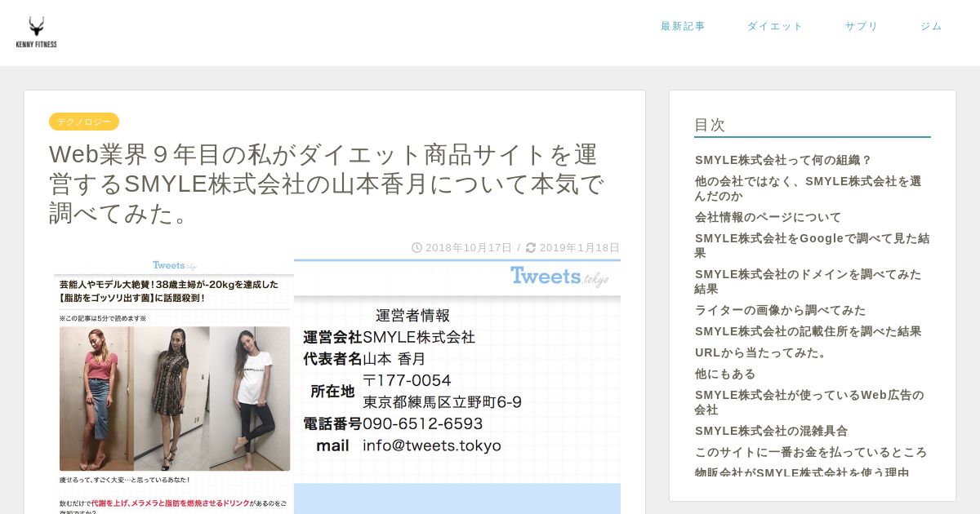Open SMYLE株式会社の記載住所を調べた結果 entry
This screenshot has height=514, width=980.
coord(808,331)
